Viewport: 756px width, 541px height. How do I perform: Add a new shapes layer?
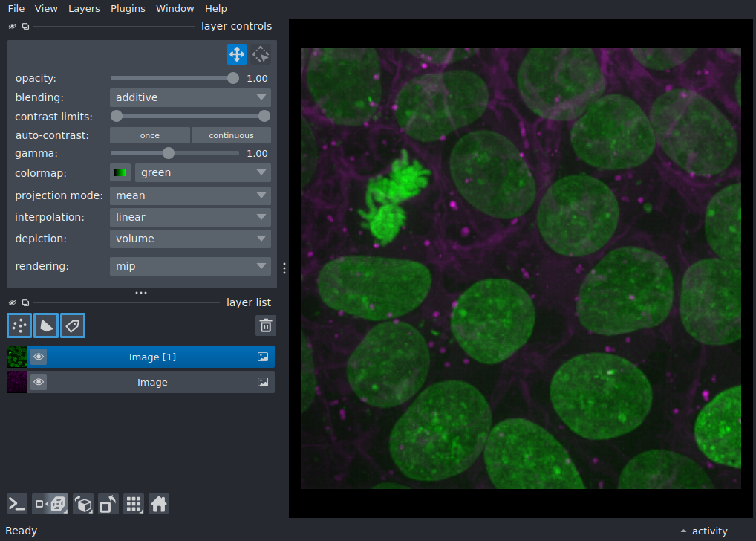pos(46,325)
